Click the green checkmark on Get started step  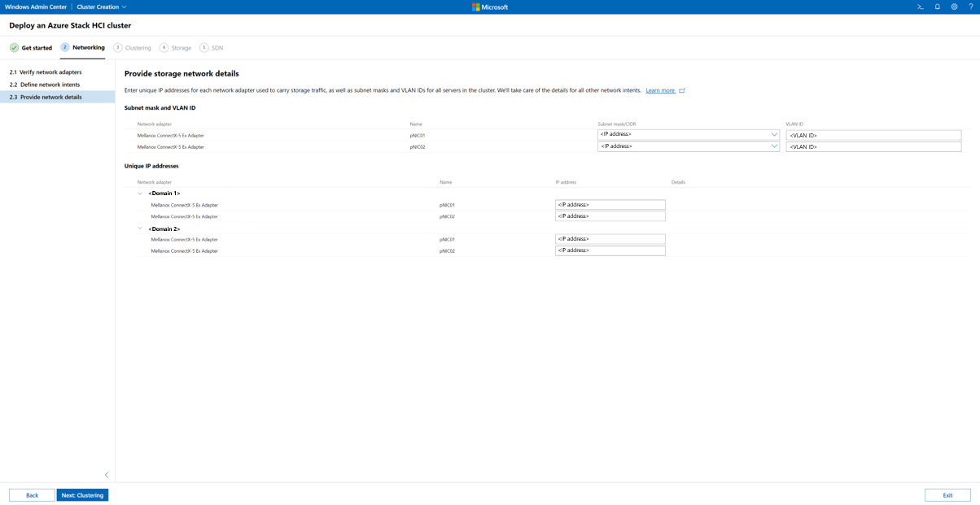pyautogui.click(x=13, y=47)
